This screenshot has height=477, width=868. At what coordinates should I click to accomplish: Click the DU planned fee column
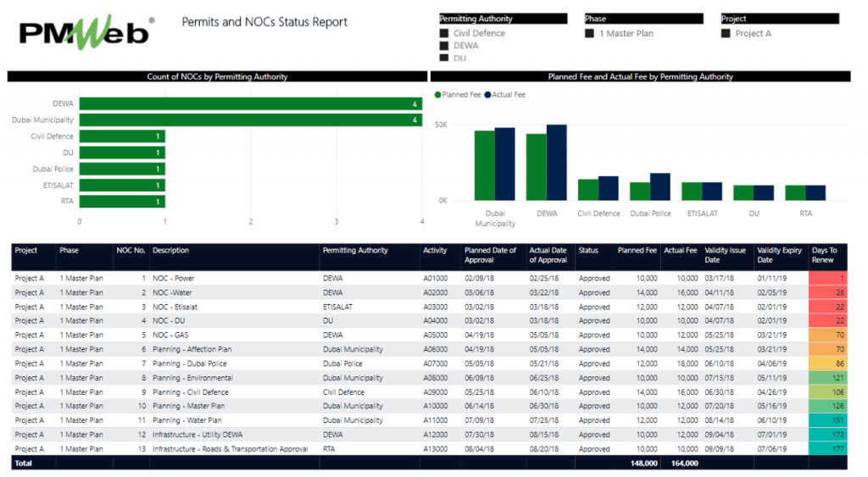tap(743, 192)
